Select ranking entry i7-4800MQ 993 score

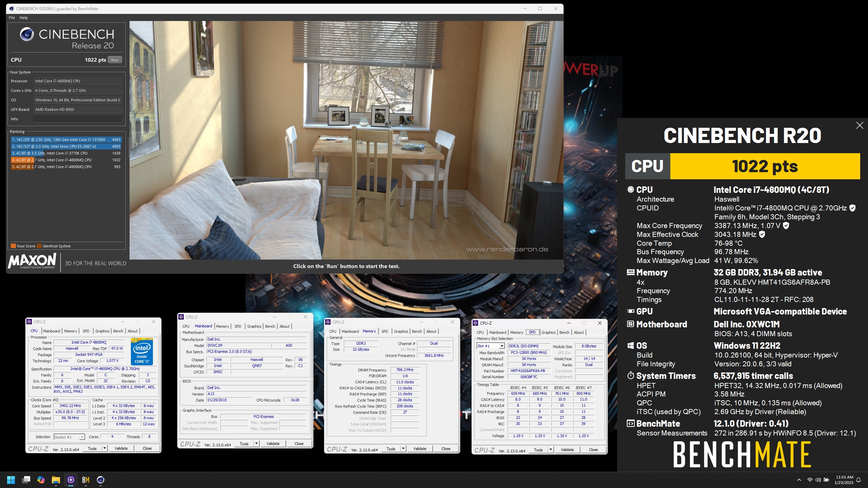click(x=66, y=167)
